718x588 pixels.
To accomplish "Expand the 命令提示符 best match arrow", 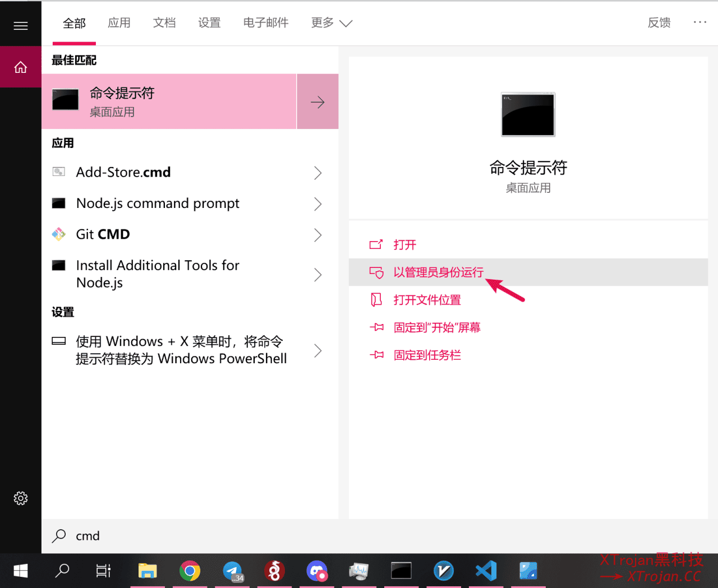I will point(317,101).
